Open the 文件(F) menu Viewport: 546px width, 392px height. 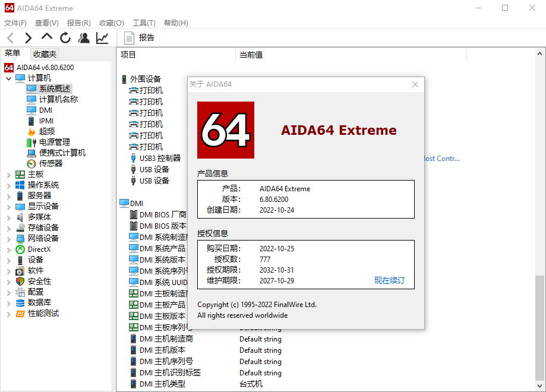pyautogui.click(x=15, y=23)
